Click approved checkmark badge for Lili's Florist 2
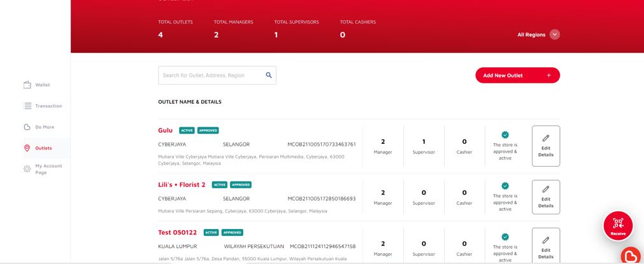 click(504, 186)
